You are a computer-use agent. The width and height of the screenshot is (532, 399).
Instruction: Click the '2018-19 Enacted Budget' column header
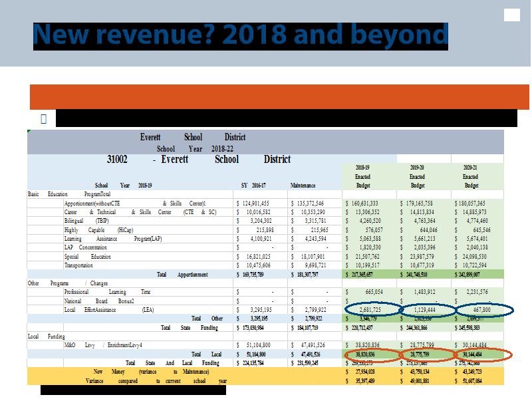coord(362,176)
